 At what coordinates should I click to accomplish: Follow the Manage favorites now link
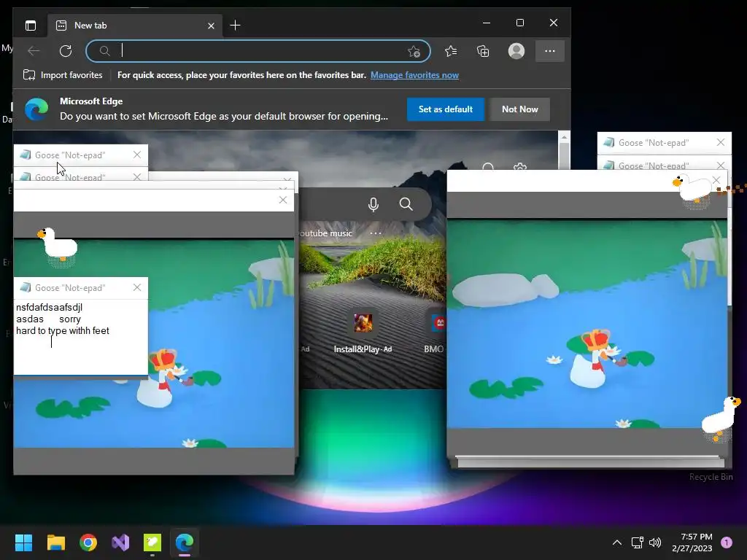[414, 75]
